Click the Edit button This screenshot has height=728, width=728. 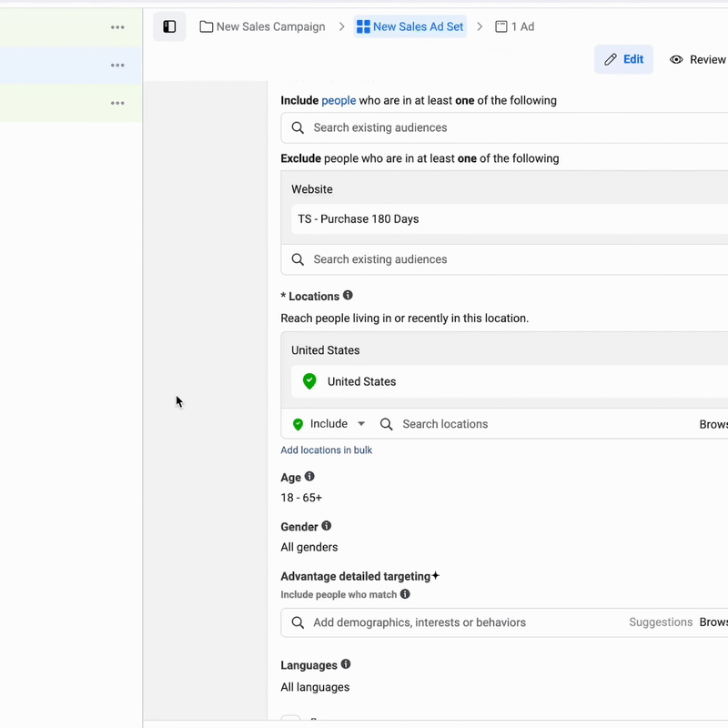623,59
